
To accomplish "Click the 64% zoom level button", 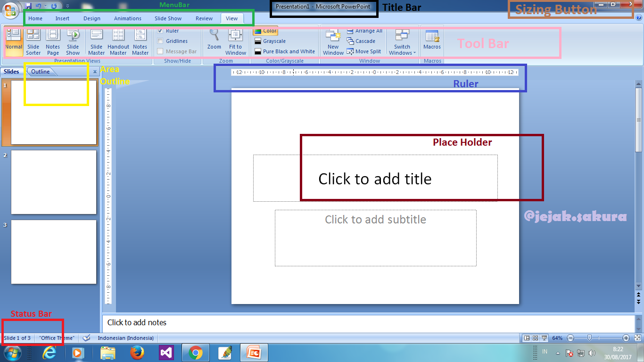I will tap(557, 338).
